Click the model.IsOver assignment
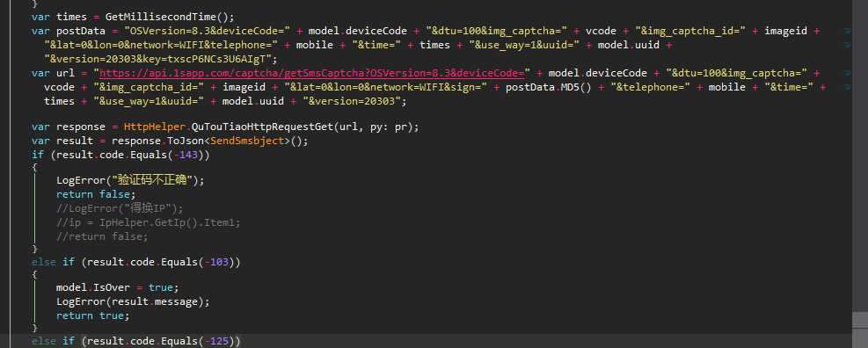 click(118, 287)
